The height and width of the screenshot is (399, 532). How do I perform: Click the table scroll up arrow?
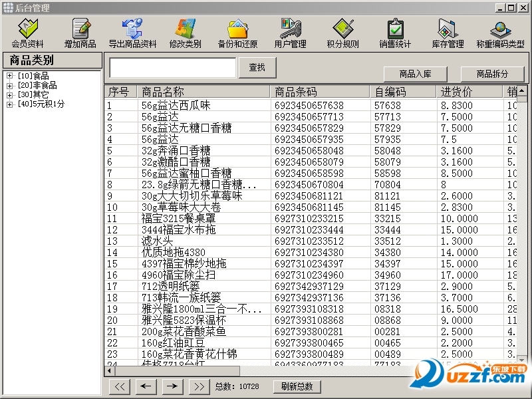point(522,90)
